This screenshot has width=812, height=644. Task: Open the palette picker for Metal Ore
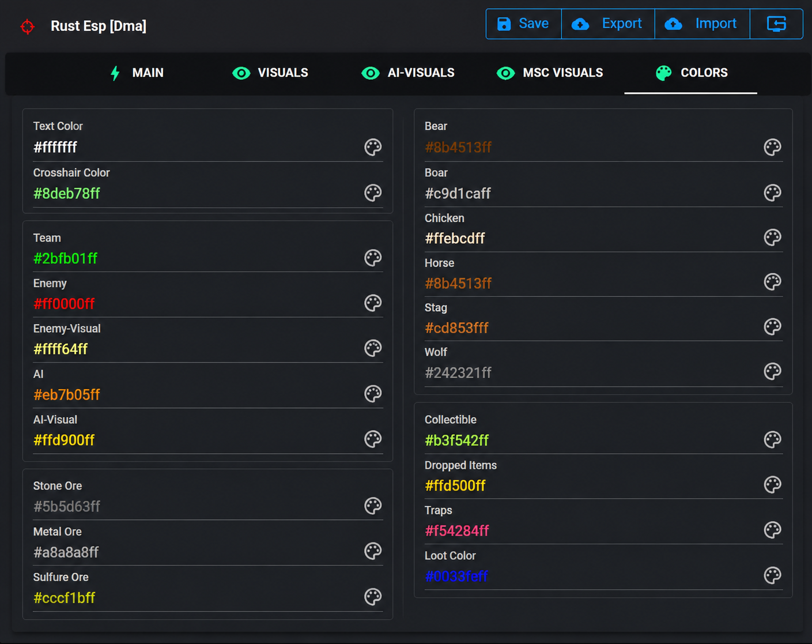(373, 551)
